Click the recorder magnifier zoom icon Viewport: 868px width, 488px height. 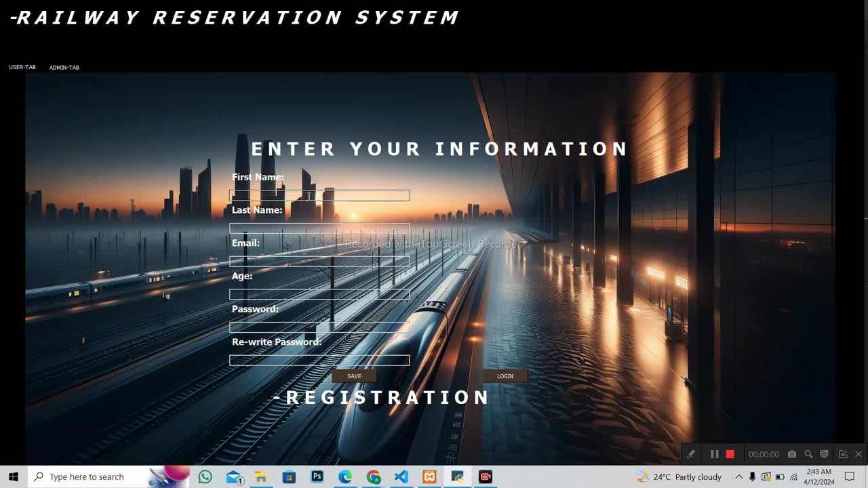(x=808, y=454)
